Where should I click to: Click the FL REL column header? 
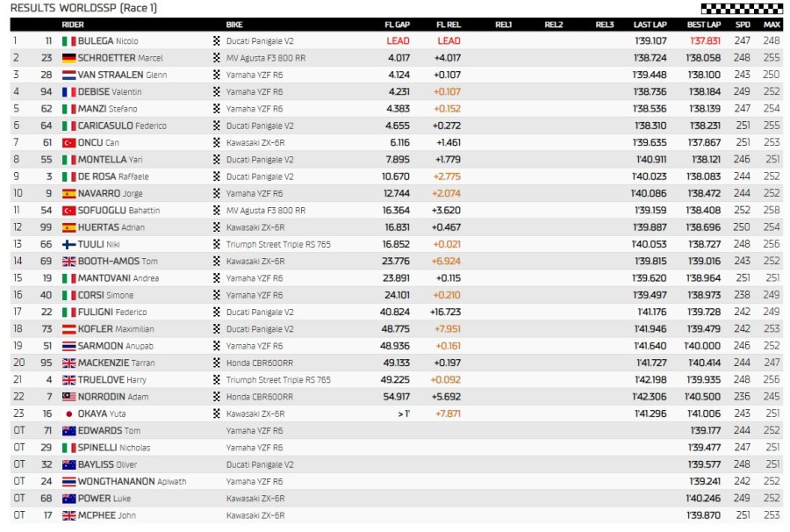click(449, 25)
